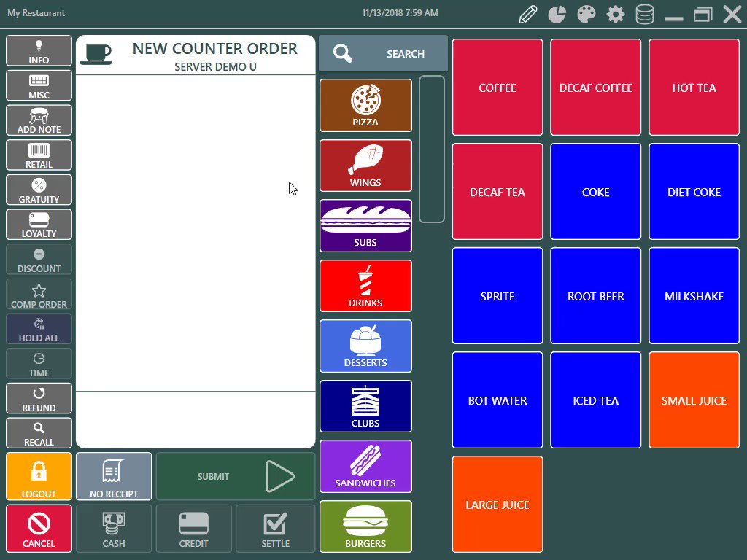Add Coffee to the order
The width and height of the screenshot is (747, 560).
(x=498, y=87)
